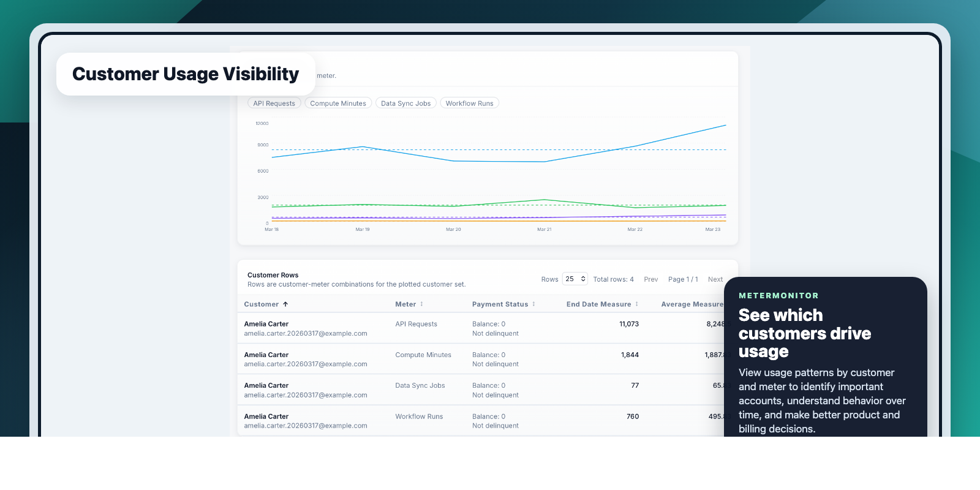
Task: Open the Rows per page dropdown
Action: click(x=575, y=279)
